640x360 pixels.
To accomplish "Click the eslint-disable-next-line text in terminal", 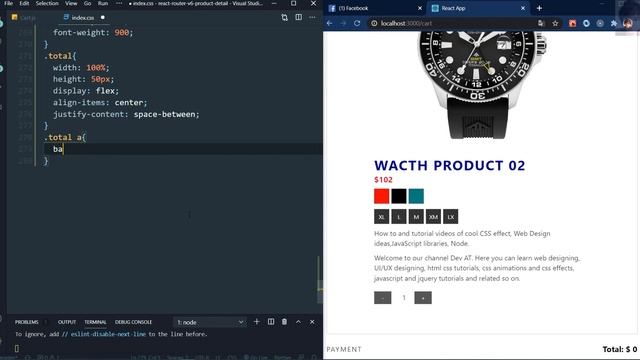I will pyautogui.click(x=108, y=334).
